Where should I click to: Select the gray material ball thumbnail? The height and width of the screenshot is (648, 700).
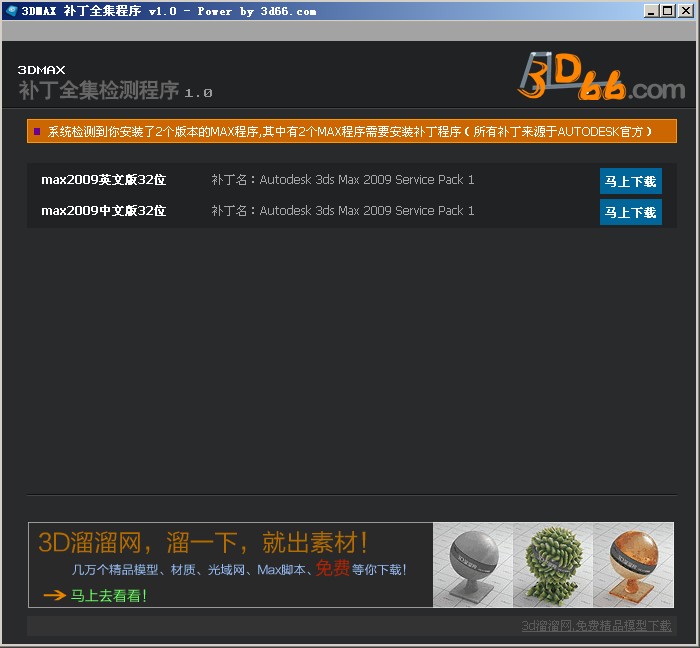tap(473, 565)
